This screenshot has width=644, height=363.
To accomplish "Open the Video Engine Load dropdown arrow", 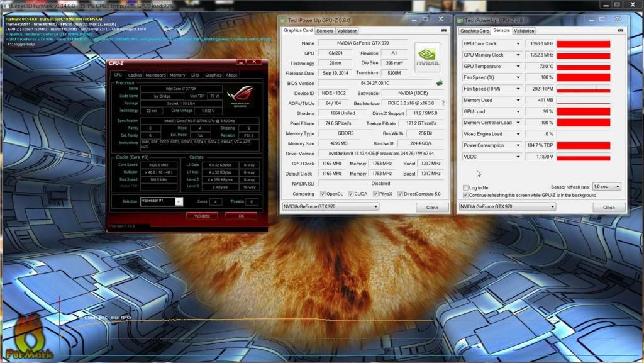I will coord(518,134).
